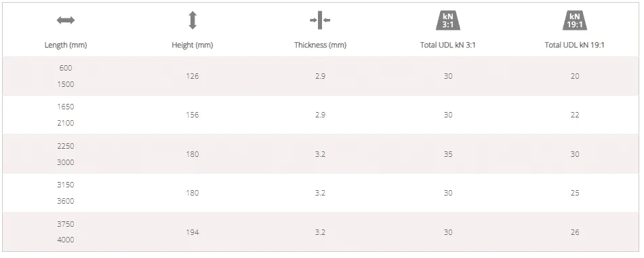Click the vertical double-arrow height icon
This screenshot has width=644, height=258.
(193, 20)
